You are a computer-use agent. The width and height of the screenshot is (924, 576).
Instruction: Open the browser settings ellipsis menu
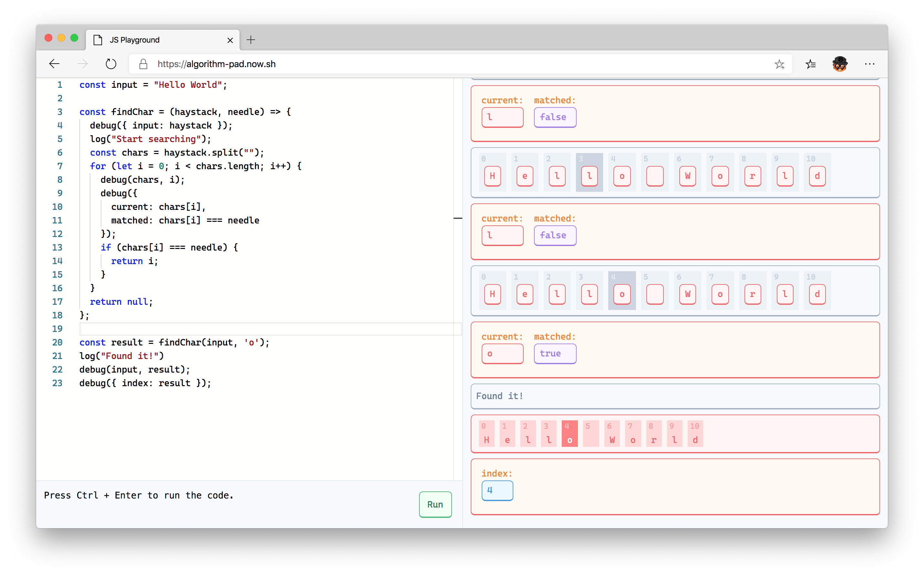(869, 64)
